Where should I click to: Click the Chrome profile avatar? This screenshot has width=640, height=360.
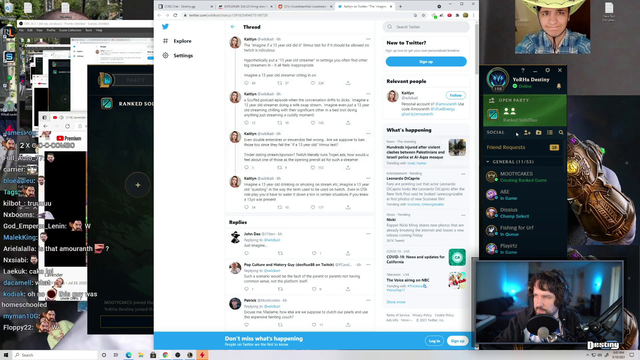466,15
